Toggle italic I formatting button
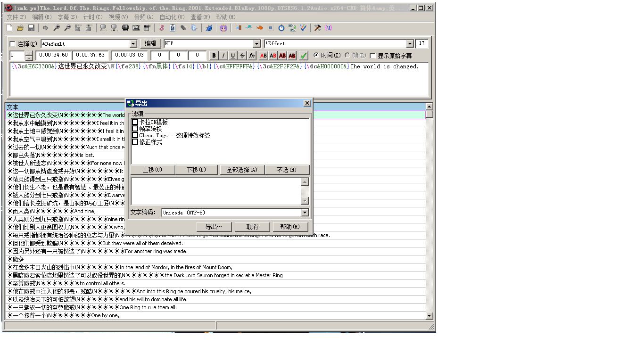Viewport: 644px width, 362px height. click(x=223, y=56)
